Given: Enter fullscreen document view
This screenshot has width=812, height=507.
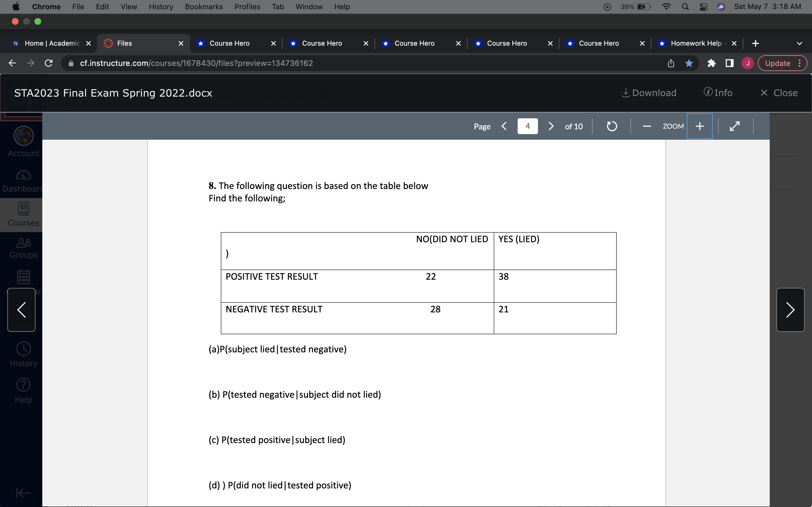Looking at the screenshot, I should tap(734, 126).
